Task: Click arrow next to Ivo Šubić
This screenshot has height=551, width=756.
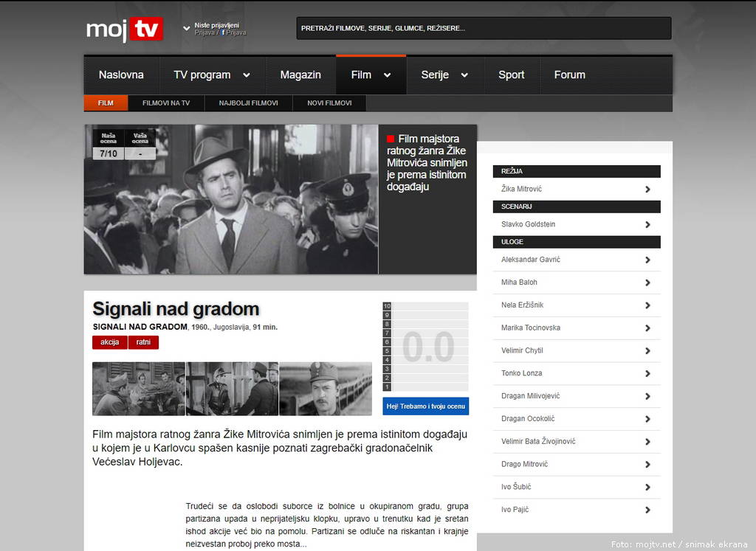Action: [647, 487]
